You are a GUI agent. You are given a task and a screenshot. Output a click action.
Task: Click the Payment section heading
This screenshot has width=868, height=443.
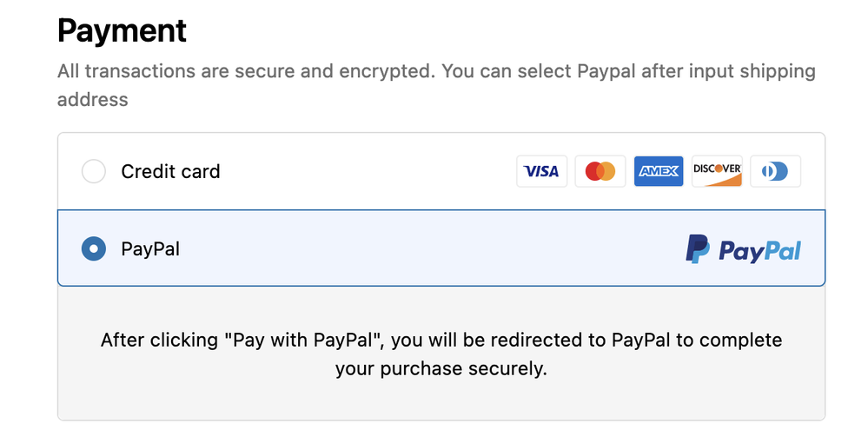[122, 31]
